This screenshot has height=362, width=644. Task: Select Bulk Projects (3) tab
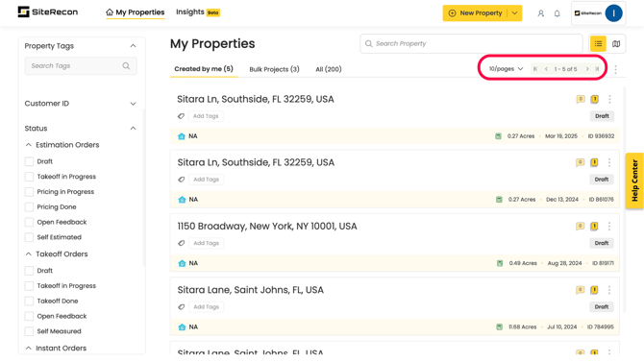pos(274,69)
